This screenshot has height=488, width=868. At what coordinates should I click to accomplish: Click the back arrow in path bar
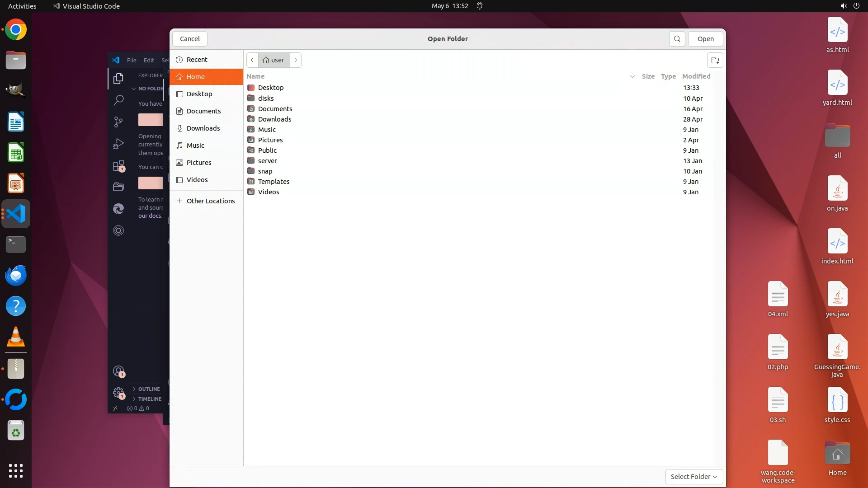pos(252,60)
